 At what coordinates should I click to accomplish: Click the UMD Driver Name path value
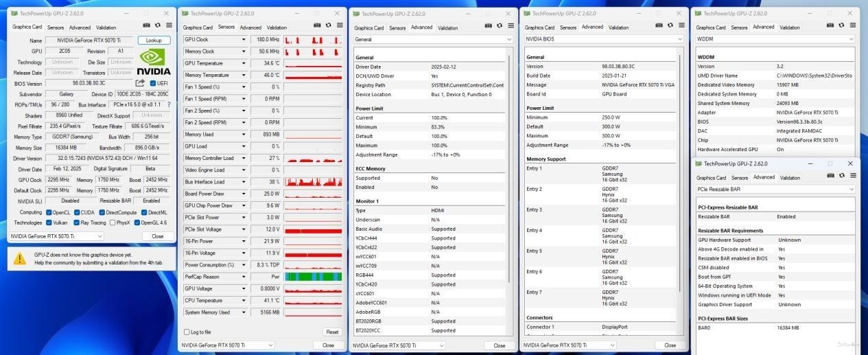(814, 76)
